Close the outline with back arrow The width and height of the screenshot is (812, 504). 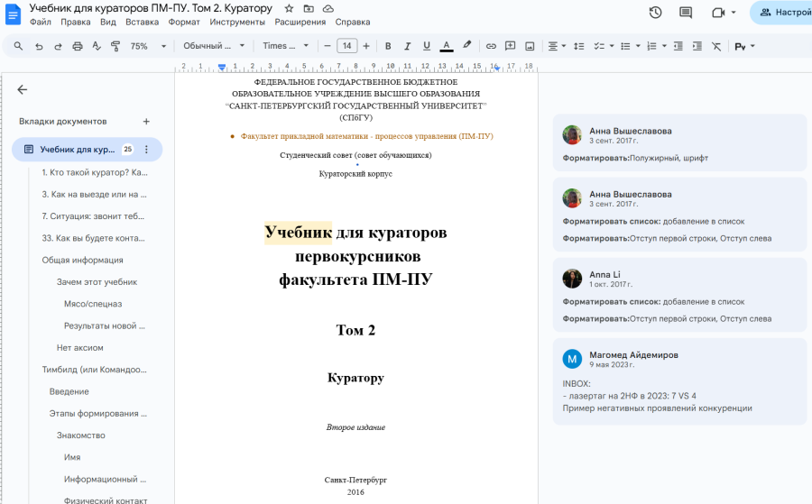click(x=23, y=89)
